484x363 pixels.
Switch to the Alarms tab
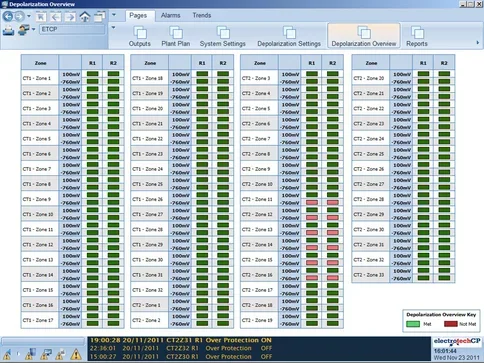tap(170, 15)
